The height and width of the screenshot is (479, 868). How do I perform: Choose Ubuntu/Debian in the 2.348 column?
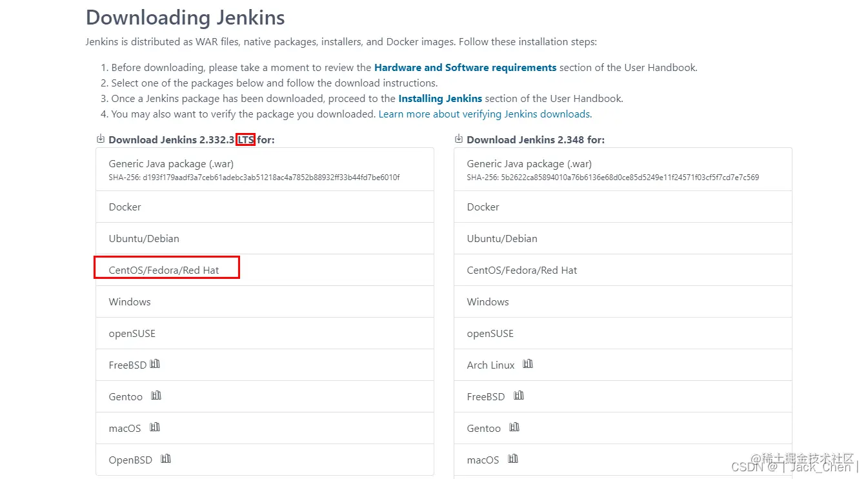623,238
